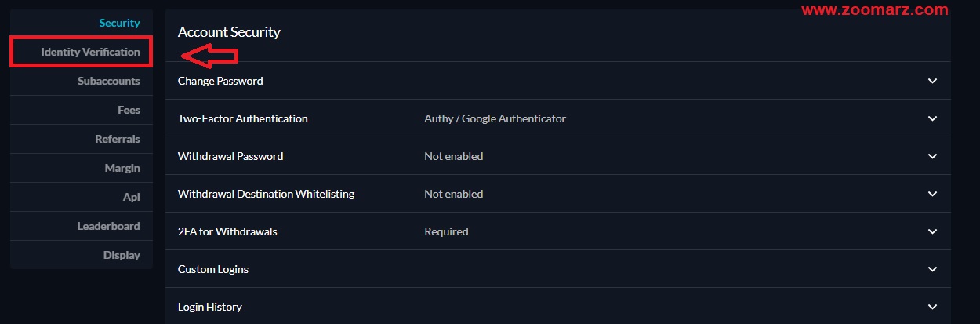Image resolution: width=980 pixels, height=324 pixels.
Task: Open the Security sidebar section
Action: [x=119, y=23]
